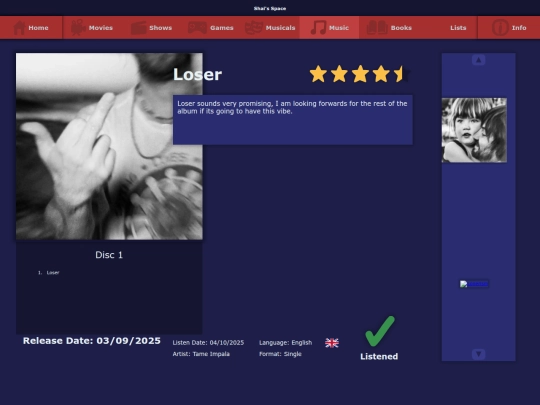The image size is (540, 405).
Task: Click "Artist: Tame Impala" text
Action: point(201,354)
